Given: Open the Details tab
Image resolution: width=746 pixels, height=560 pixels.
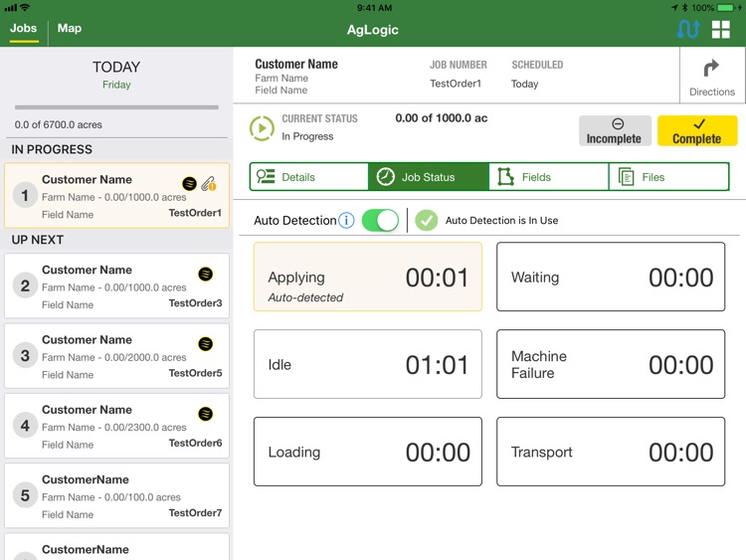Looking at the screenshot, I should point(308,177).
